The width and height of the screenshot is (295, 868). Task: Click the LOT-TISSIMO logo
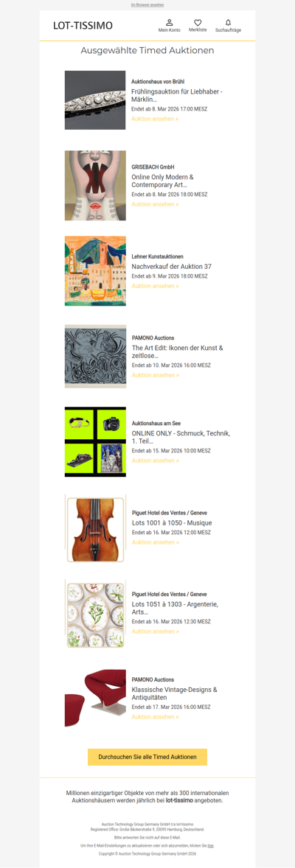83,26
